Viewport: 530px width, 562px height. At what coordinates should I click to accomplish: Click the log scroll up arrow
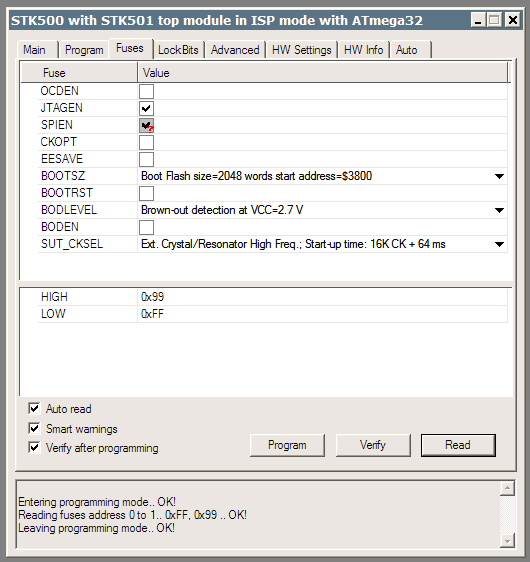point(507,489)
